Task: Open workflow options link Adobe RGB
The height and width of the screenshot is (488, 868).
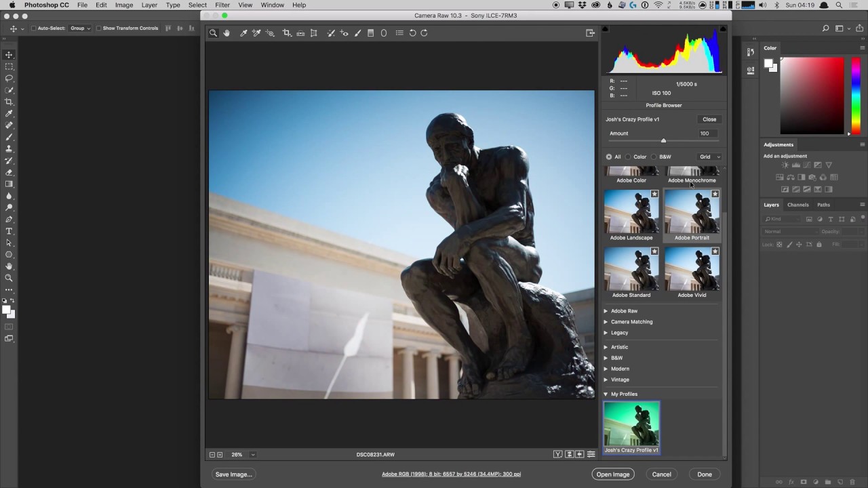Action: pos(451,474)
